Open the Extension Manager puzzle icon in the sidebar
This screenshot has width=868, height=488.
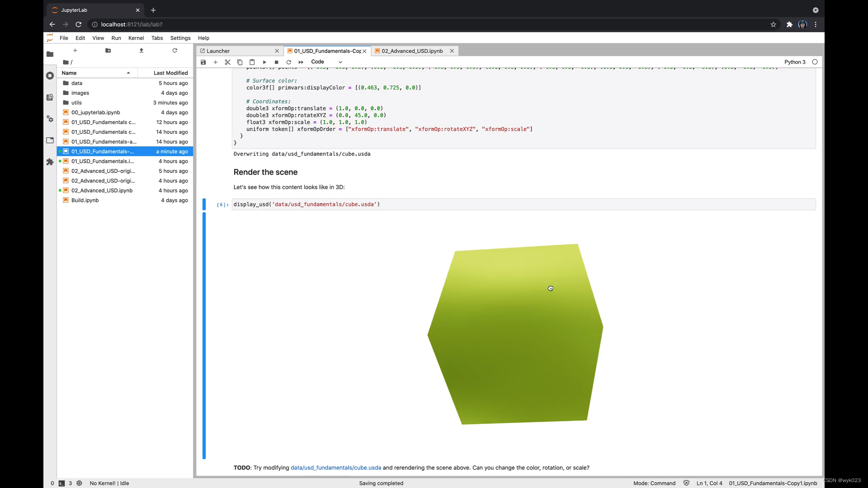point(50,162)
